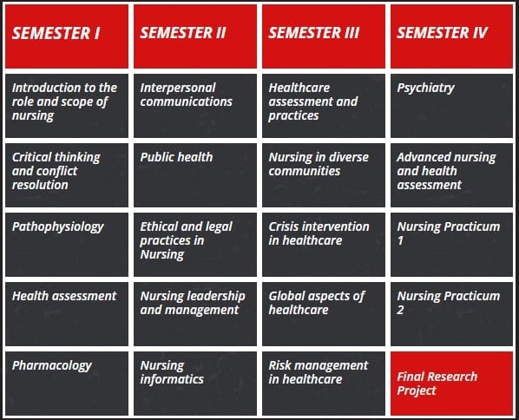Select the Public health tile

point(195,175)
